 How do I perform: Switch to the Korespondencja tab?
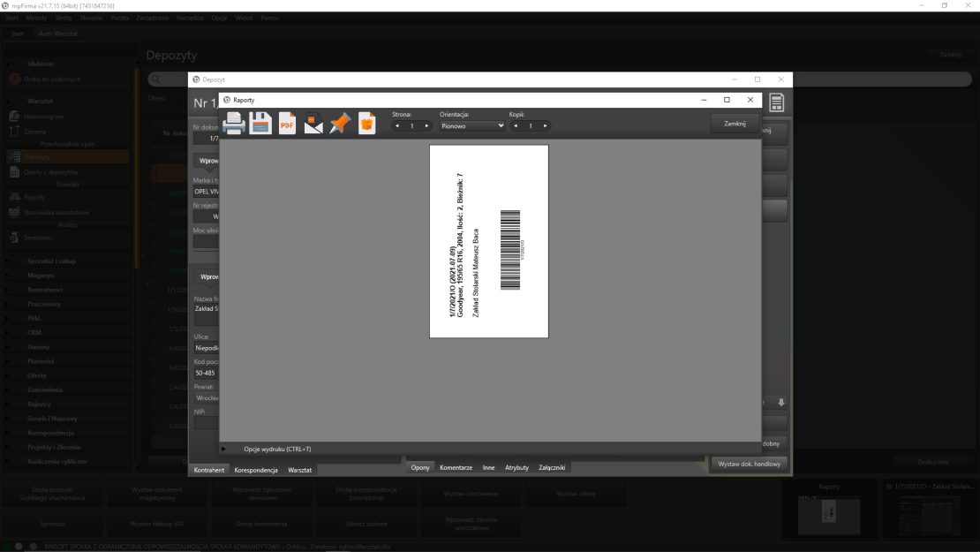click(x=256, y=470)
